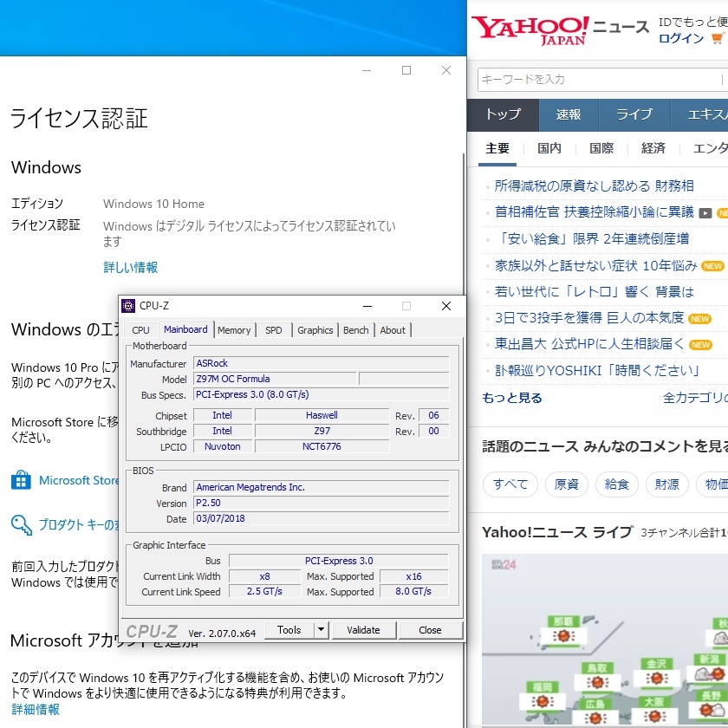Click the 鳥取 weather icon on the map
Viewport: 728px width, 728px height.
point(597,682)
